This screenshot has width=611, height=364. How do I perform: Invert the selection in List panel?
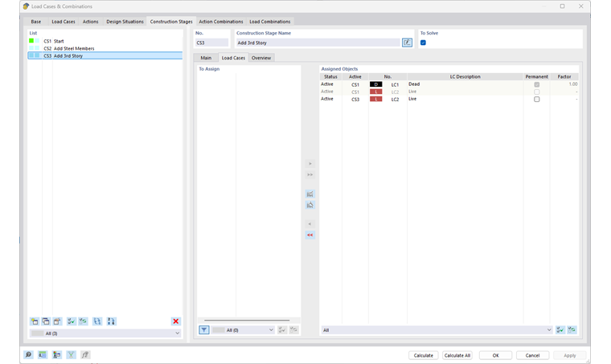tap(83, 321)
